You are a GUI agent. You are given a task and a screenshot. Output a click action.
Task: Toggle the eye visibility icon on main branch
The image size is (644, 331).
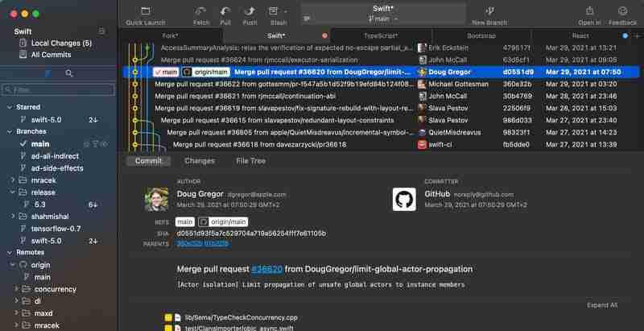105,144
